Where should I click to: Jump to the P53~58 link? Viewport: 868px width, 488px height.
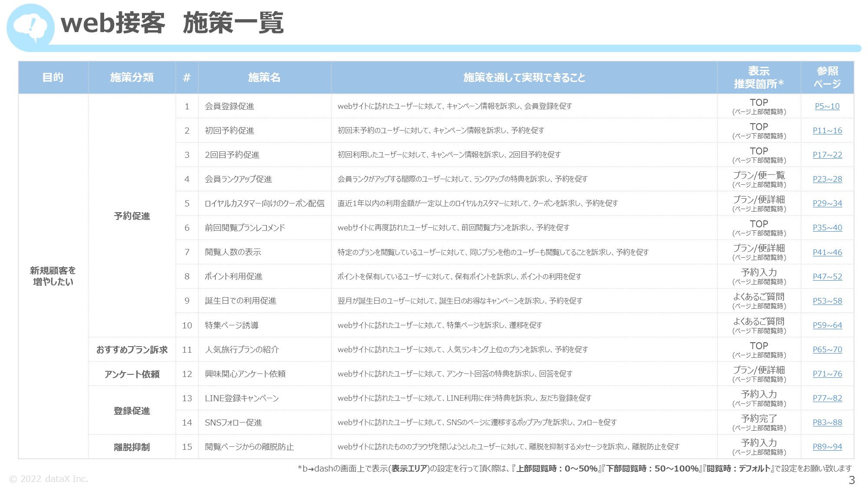[x=827, y=301]
